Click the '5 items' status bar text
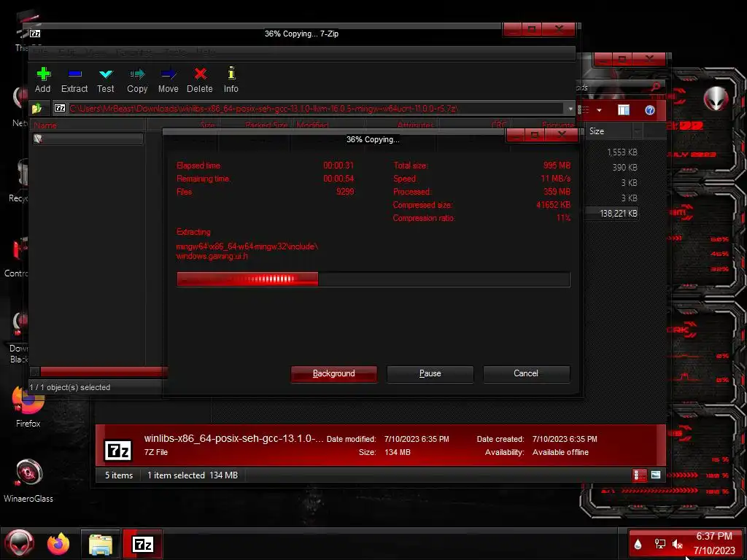The height and width of the screenshot is (560, 747). [x=119, y=475]
